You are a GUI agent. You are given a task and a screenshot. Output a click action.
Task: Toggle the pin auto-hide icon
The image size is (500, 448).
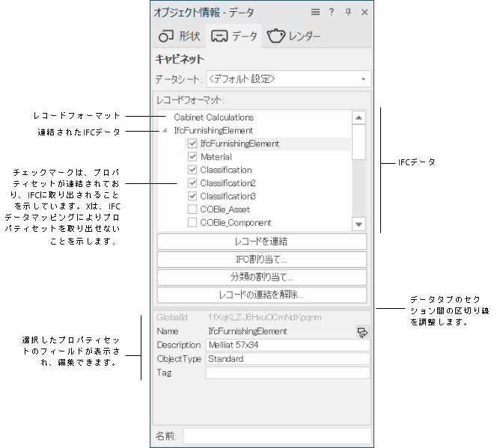(348, 12)
